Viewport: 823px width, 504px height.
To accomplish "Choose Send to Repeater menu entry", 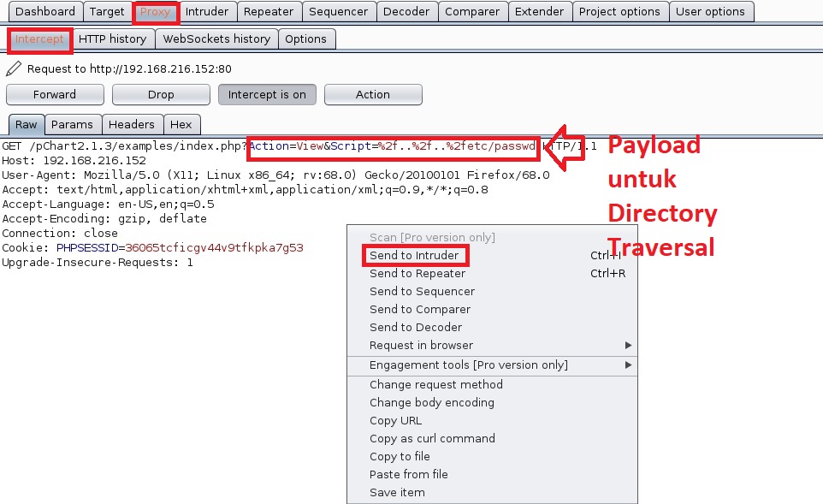I will [417, 274].
